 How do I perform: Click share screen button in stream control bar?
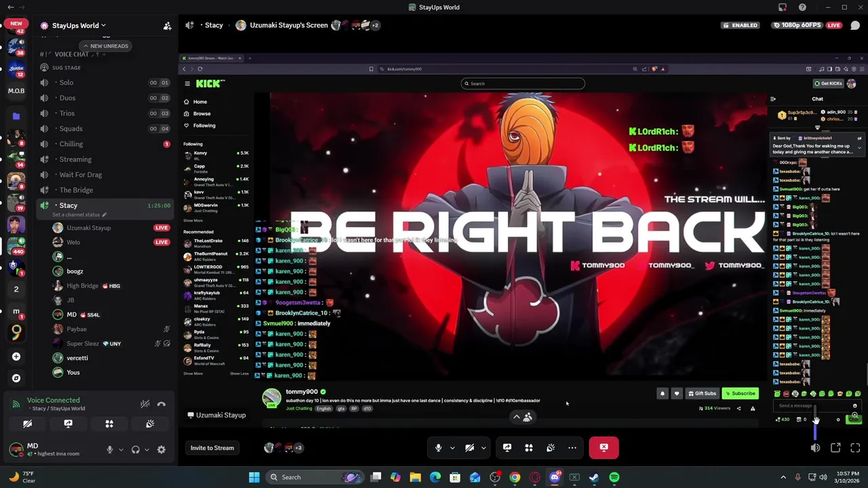pyautogui.click(x=507, y=447)
